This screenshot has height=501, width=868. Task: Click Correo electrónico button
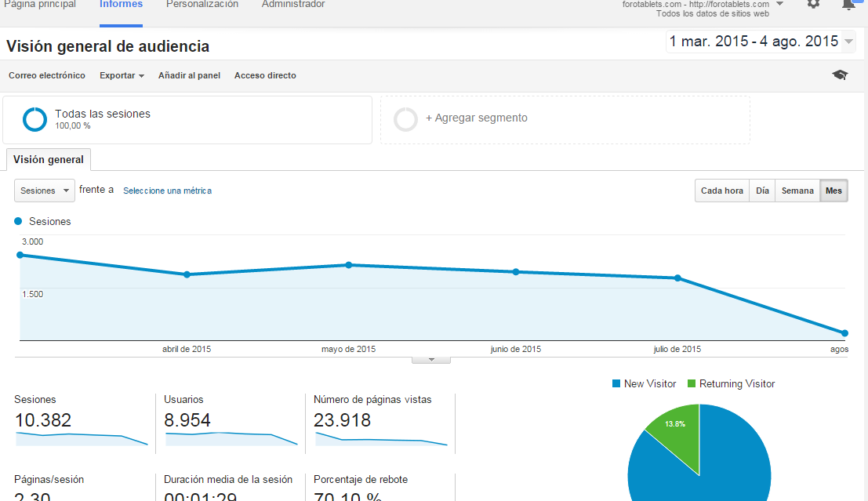[x=47, y=75]
